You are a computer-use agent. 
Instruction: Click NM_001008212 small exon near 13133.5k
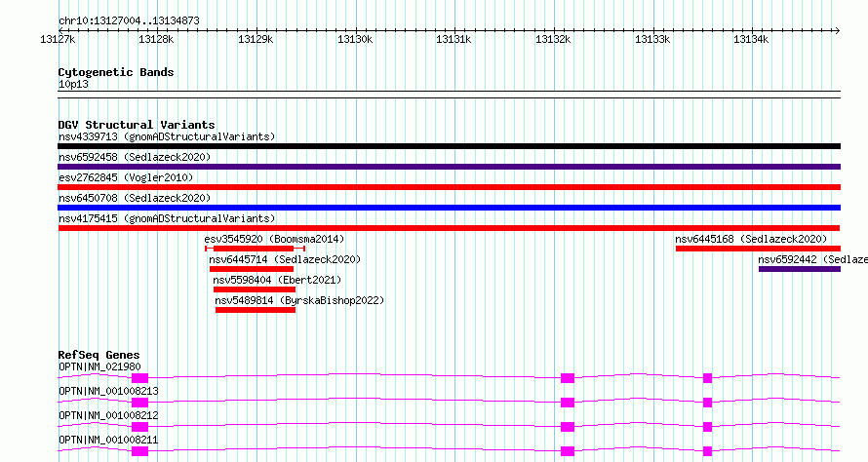click(707, 427)
